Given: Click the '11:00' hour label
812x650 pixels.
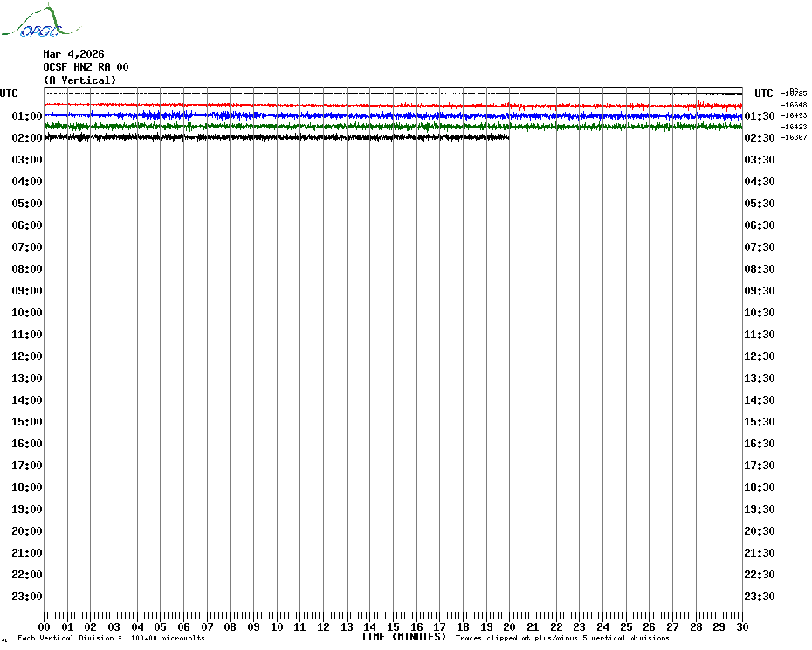Looking at the screenshot, I should (27, 335).
